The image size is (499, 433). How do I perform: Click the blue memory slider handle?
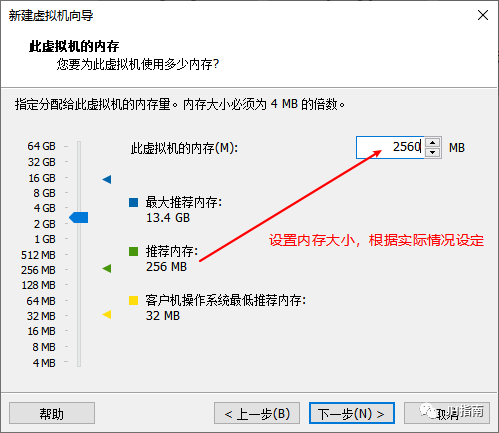pos(79,217)
